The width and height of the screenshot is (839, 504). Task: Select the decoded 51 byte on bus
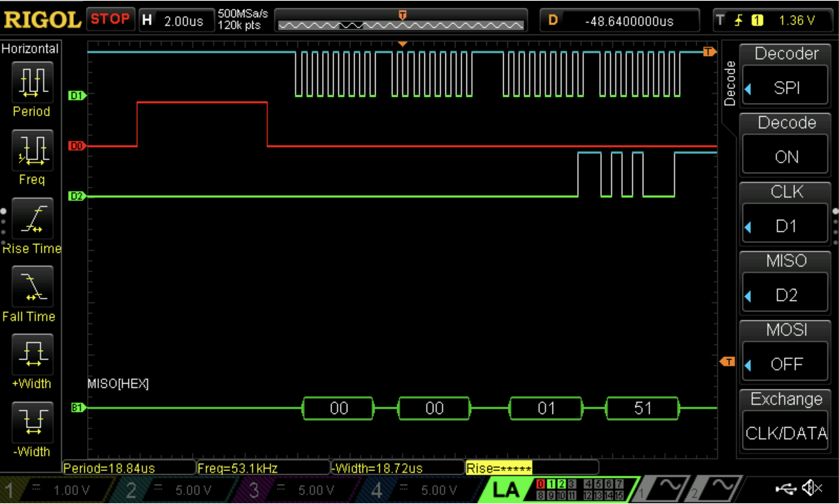(x=642, y=408)
